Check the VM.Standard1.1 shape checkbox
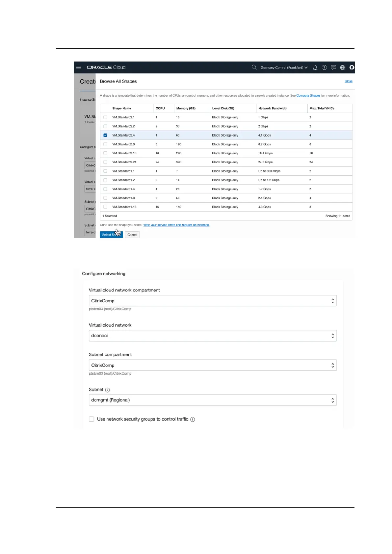The image size is (392, 554). [x=105, y=171]
